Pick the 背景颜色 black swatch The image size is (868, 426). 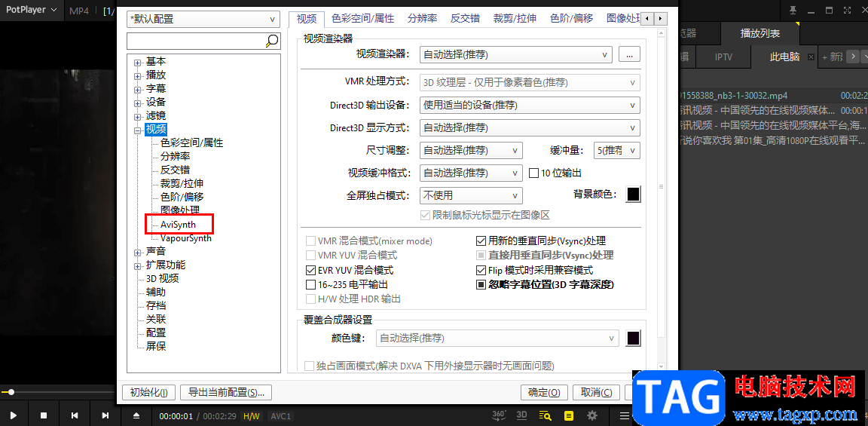(633, 195)
